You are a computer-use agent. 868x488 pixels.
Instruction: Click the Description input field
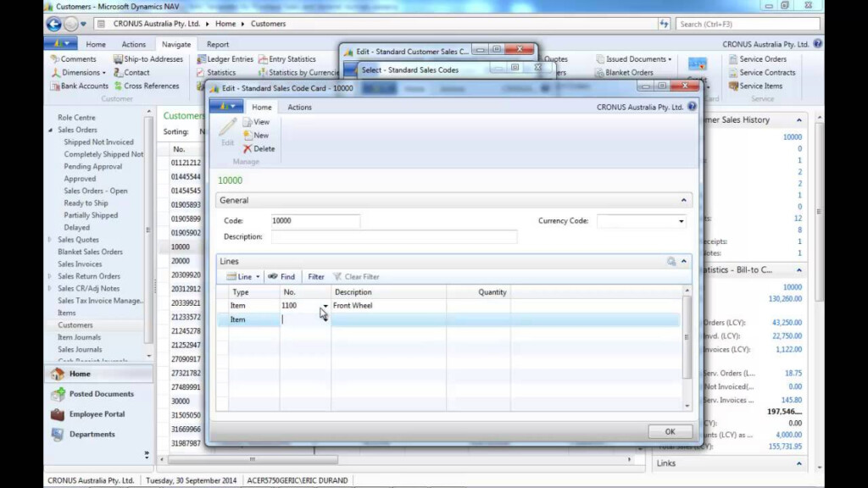[394, 237]
